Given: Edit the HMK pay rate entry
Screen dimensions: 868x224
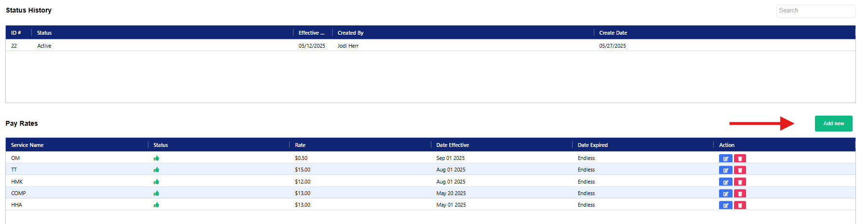Looking at the screenshot, I should coord(725,182).
